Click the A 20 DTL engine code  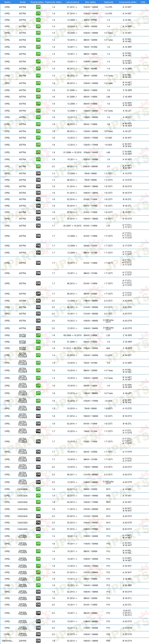coord(127,605)
